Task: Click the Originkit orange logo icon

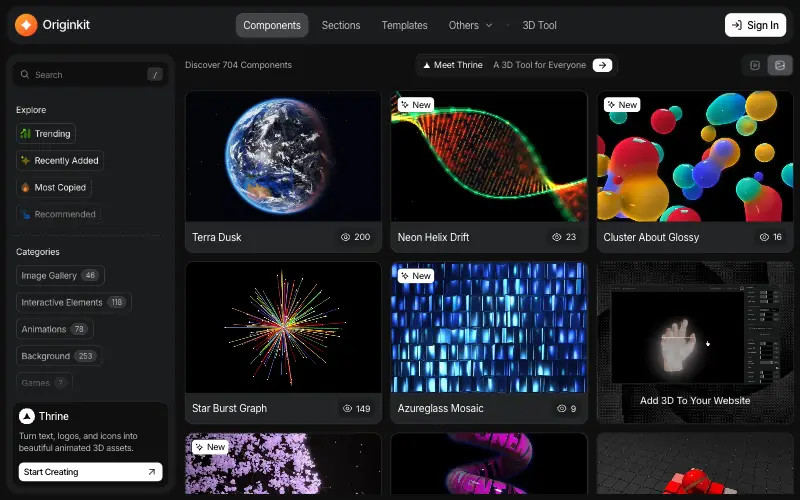Action: coord(26,25)
